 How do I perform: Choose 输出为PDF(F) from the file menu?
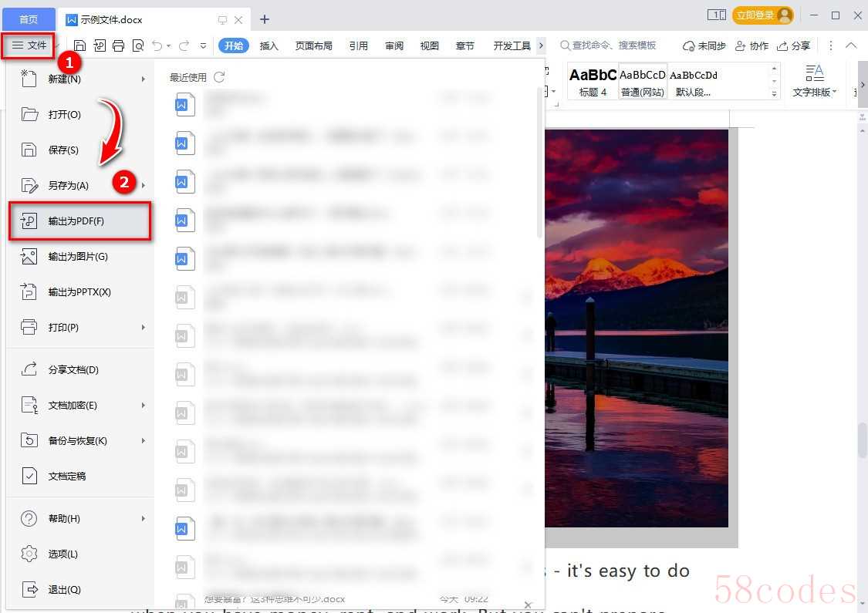click(80, 221)
